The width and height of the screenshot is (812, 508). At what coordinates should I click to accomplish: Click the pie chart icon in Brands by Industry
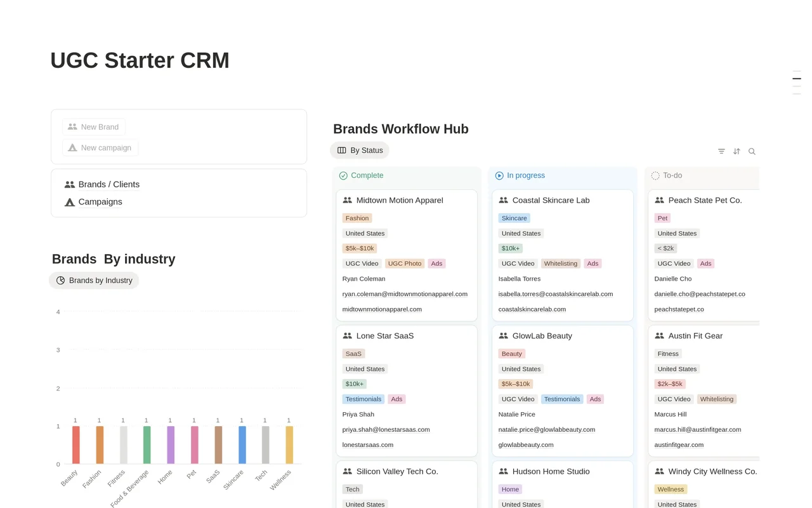(60, 281)
